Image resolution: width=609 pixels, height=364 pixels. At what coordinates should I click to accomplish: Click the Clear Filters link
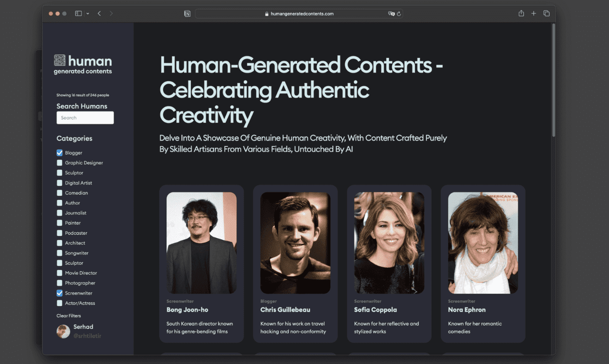(x=69, y=316)
